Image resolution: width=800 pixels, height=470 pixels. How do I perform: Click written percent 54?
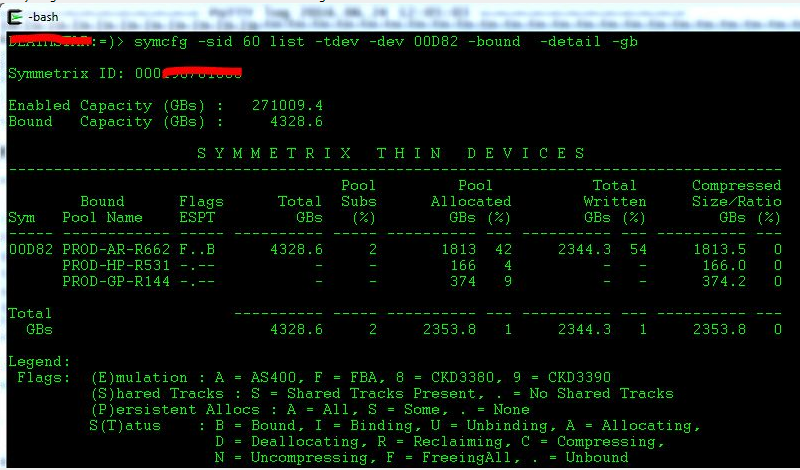pyautogui.click(x=638, y=250)
